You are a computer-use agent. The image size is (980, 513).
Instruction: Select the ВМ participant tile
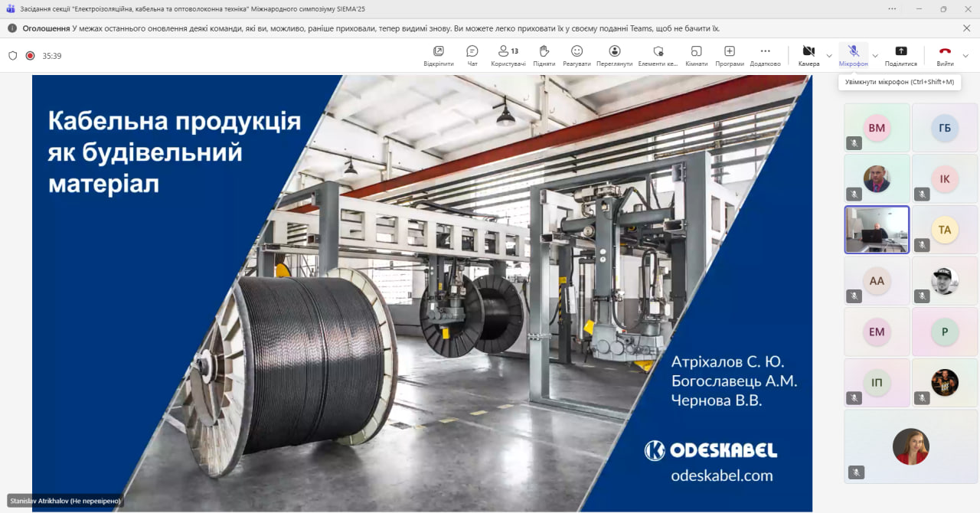[x=877, y=127]
